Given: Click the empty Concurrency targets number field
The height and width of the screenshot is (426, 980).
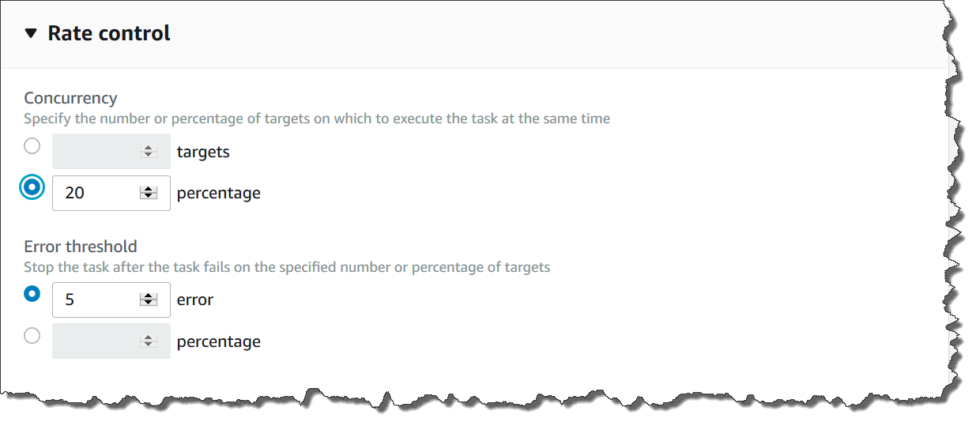Looking at the screenshot, I should click(95, 151).
